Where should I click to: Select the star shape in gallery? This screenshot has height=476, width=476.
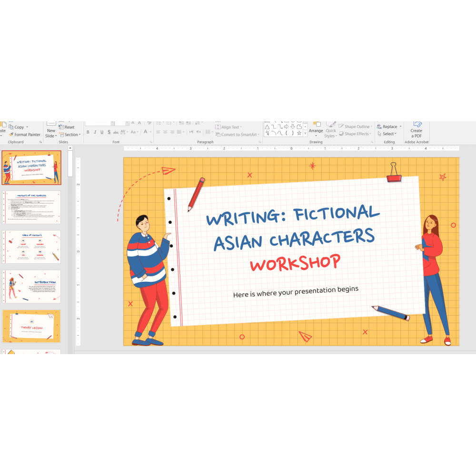coord(299,133)
